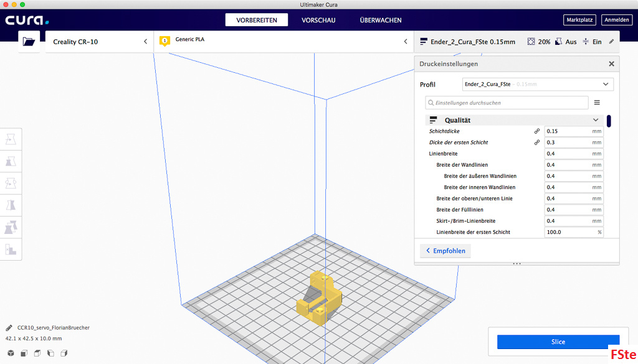Click the link icon beside Schichtdicke
This screenshot has width=638, height=364.
coord(536,131)
